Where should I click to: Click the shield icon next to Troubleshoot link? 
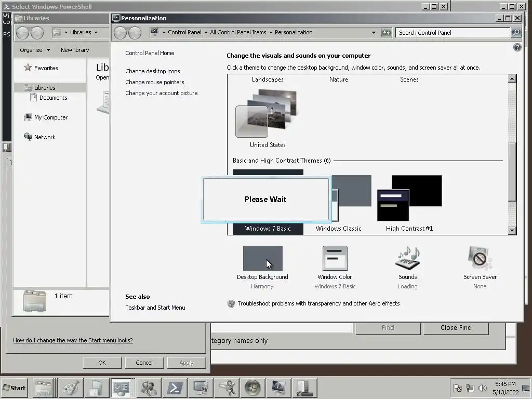[231, 303]
